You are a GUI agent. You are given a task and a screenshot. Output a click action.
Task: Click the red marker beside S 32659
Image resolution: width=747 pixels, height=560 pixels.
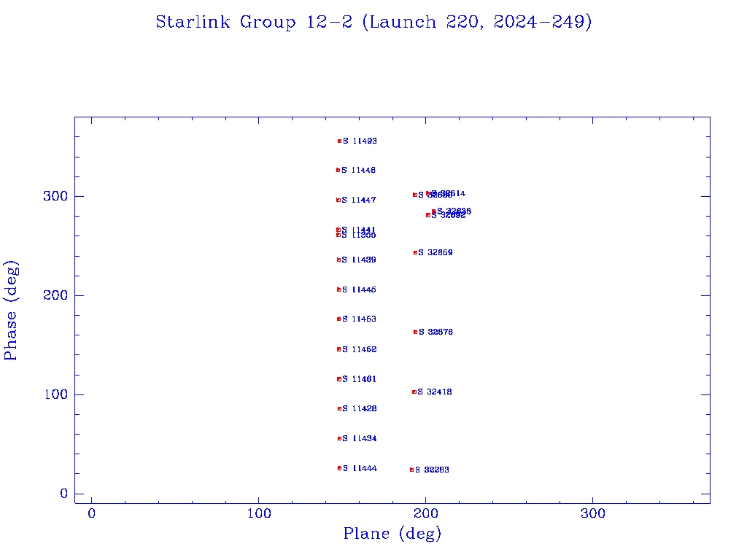pyautogui.click(x=415, y=253)
